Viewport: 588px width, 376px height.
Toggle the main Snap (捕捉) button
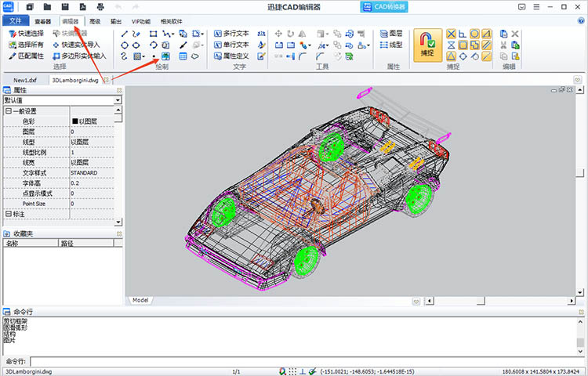[x=427, y=45]
